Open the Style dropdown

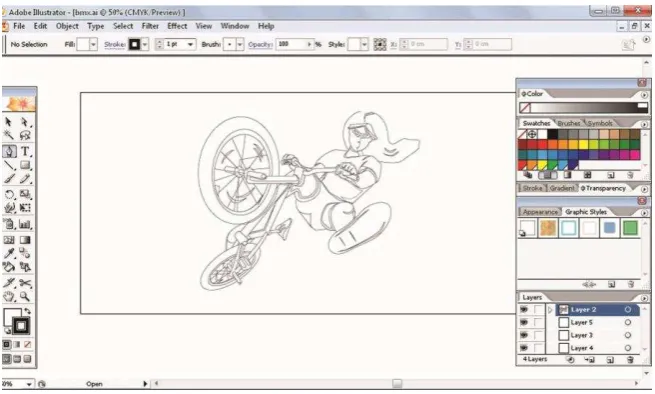coord(365,44)
